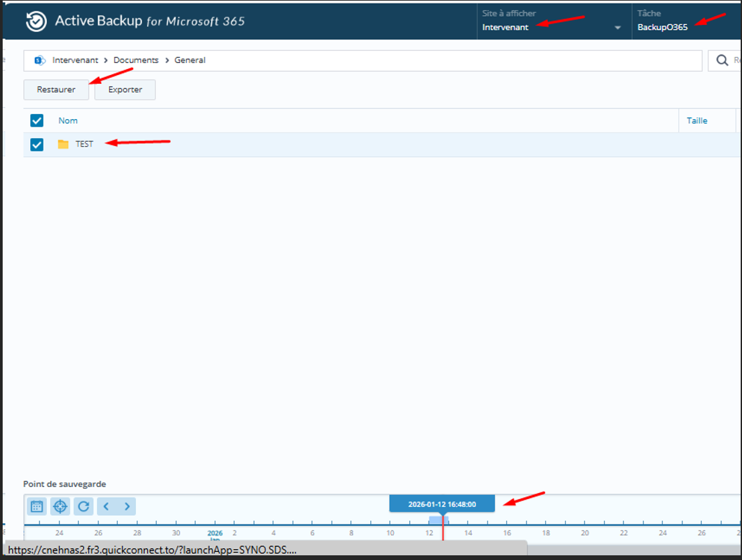The height and width of the screenshot is (560, 742).
Task: Click the Restaurer button
Action: pos(56,89)
